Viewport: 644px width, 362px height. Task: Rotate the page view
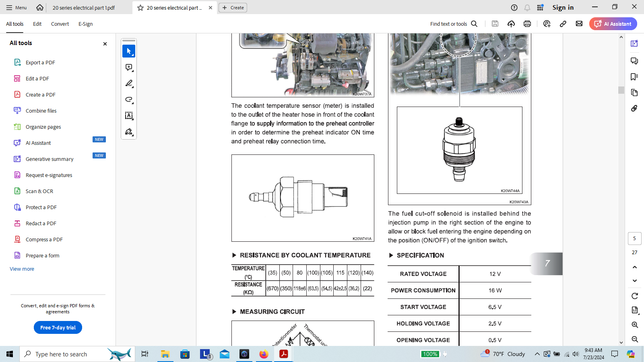coord(635,296)
